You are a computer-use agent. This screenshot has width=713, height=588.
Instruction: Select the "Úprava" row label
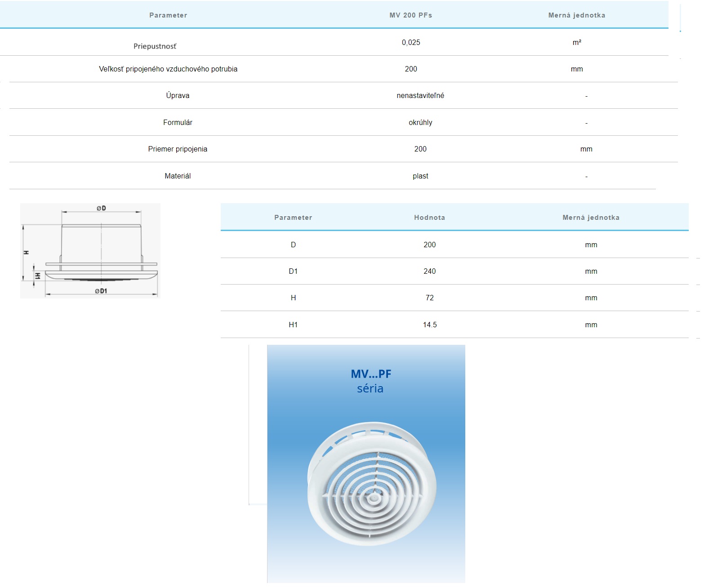click(178, 95)
